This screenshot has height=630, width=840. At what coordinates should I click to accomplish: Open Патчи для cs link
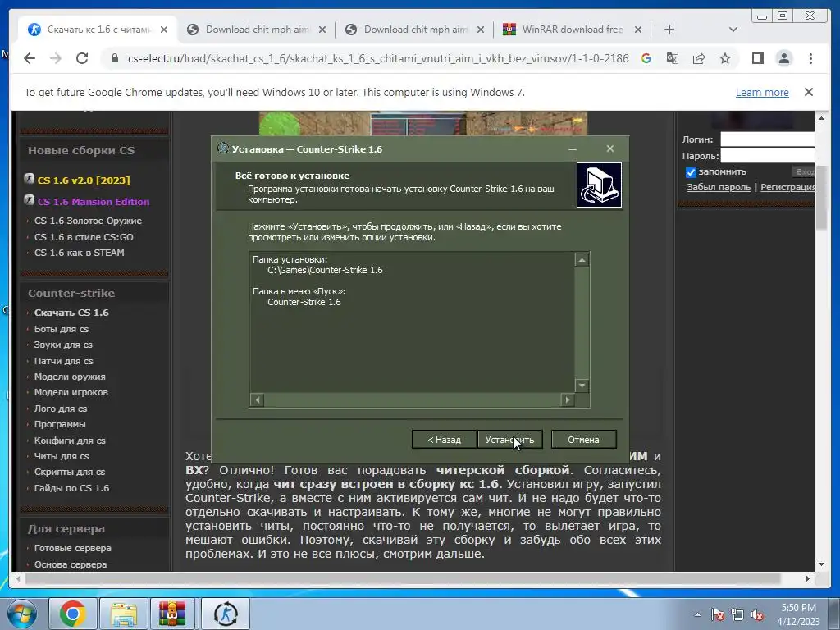64,361
